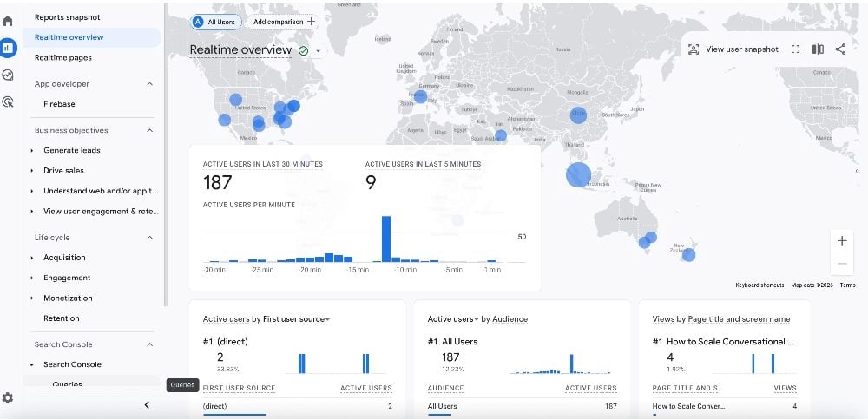Open the Home icon in left rail
The height and width of the screenshot is (419, 868).
click(8, 21)
